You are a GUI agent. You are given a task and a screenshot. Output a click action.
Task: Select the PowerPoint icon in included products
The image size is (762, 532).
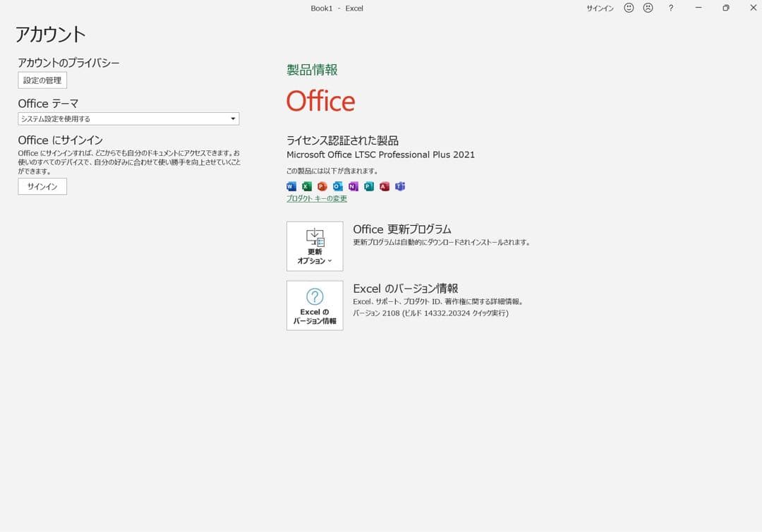(x=322, y=186)
